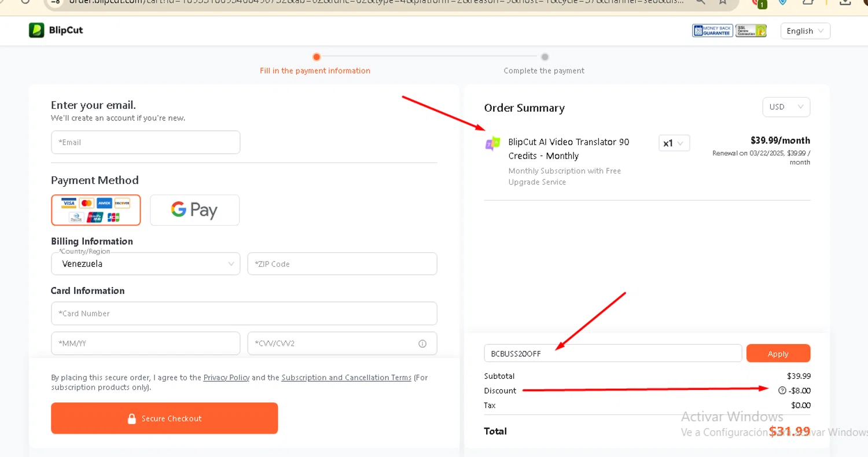Click the coupon code field with BCBUSS20OFF
Image resolution: width=868 pixels, height=457 pixels.
coord(613,353)
